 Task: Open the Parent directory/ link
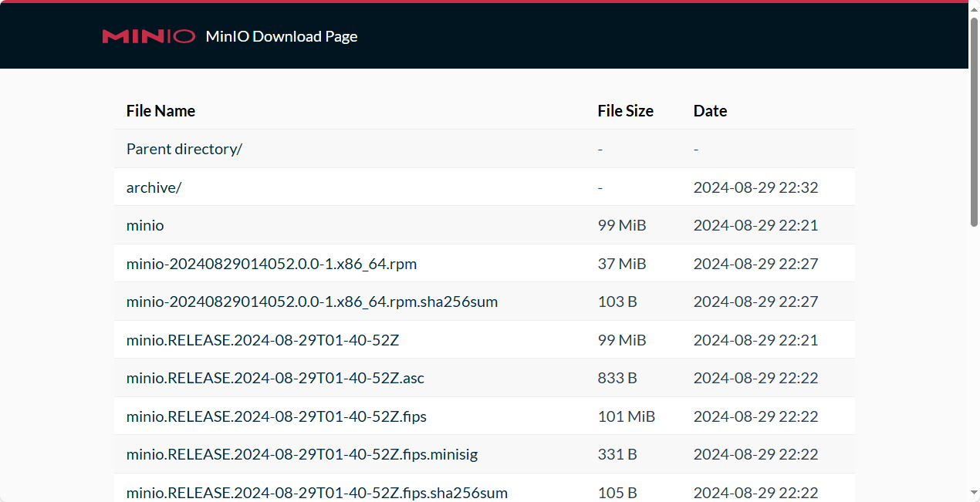[x=184, y=149]
